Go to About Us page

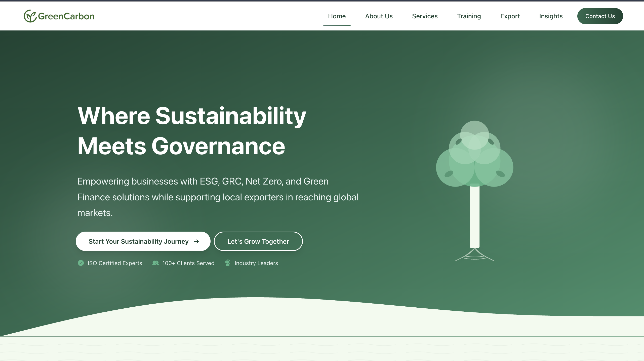pyautogui.click(x=379, y=16)
